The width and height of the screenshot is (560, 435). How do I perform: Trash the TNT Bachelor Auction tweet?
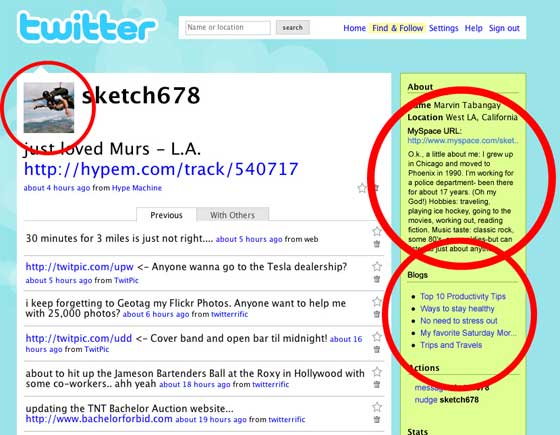click(377, 420)
